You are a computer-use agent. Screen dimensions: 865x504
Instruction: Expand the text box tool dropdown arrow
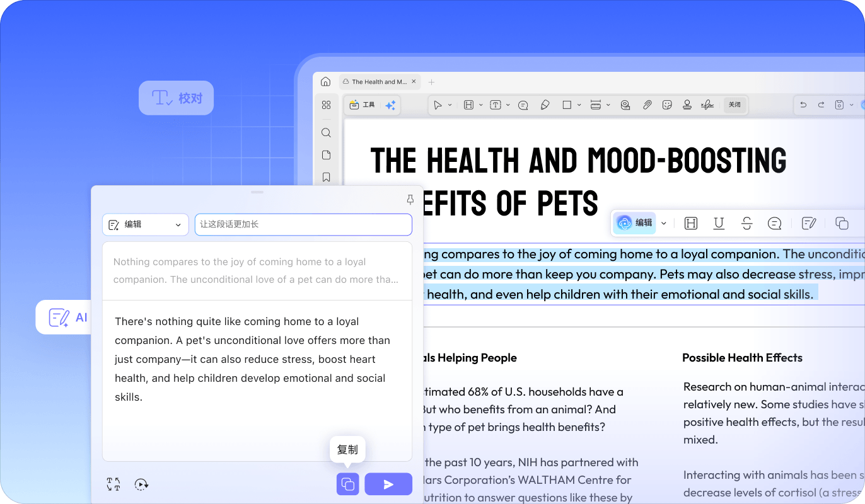coord(508,105)
